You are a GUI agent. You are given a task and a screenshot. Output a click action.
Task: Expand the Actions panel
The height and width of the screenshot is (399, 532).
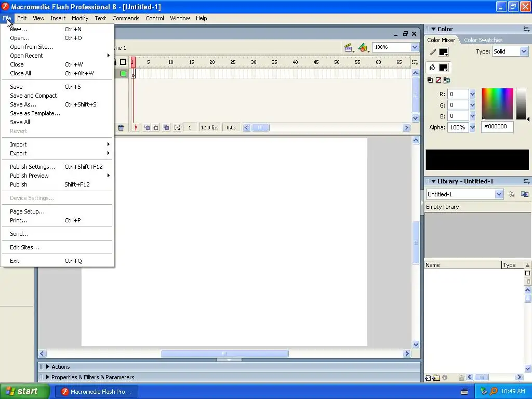pos(47,367)
